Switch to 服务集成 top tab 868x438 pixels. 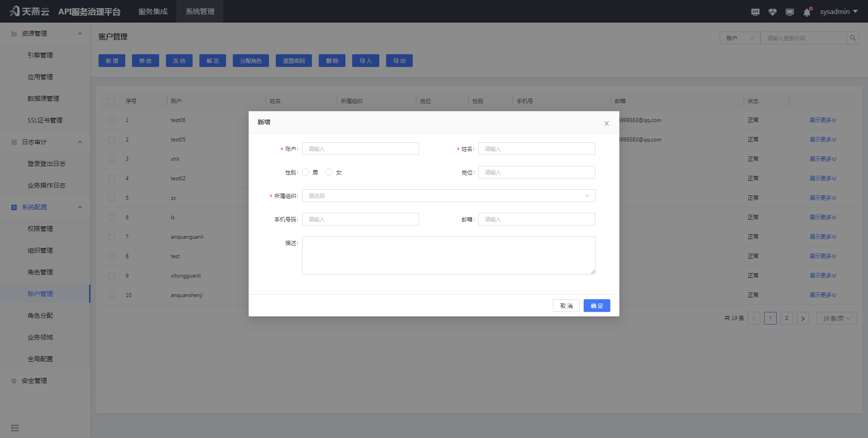pyautogui.click(x=153, y=11)
